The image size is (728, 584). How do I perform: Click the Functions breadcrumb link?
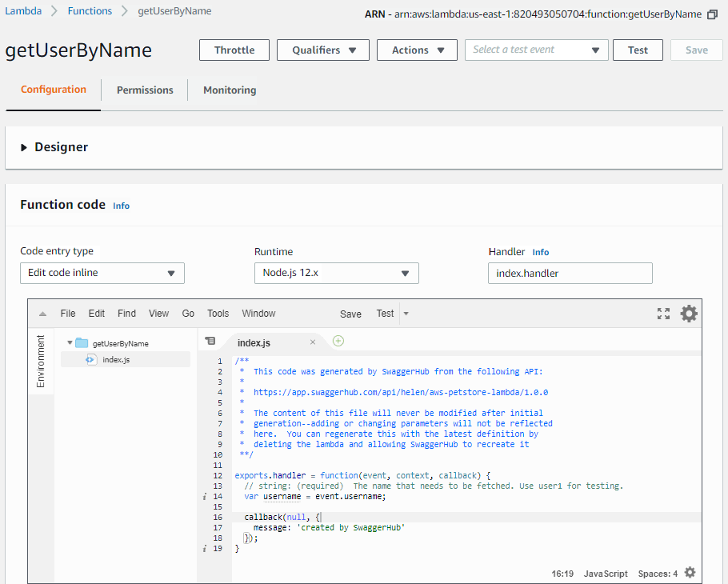click(x=90, y=10)
